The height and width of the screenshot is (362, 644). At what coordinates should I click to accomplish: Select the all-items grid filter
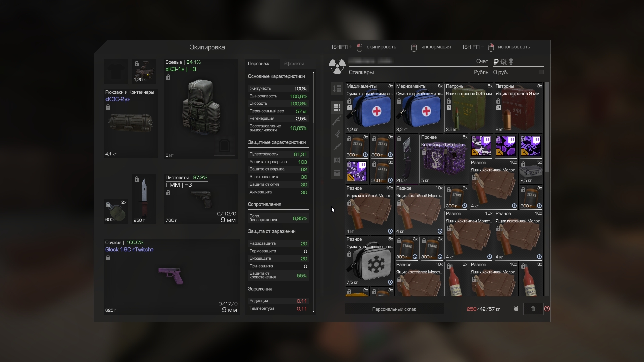point(337,107)
